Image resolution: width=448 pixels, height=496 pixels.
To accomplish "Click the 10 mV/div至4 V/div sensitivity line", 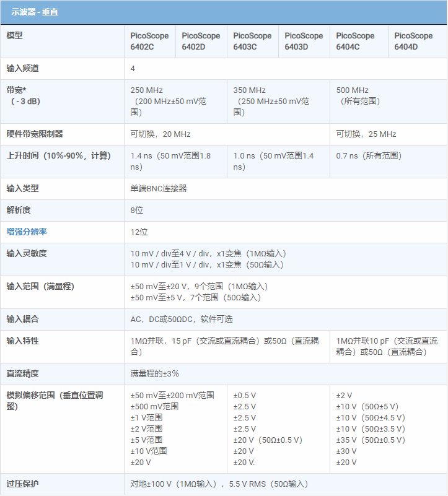I will [208, 254].
